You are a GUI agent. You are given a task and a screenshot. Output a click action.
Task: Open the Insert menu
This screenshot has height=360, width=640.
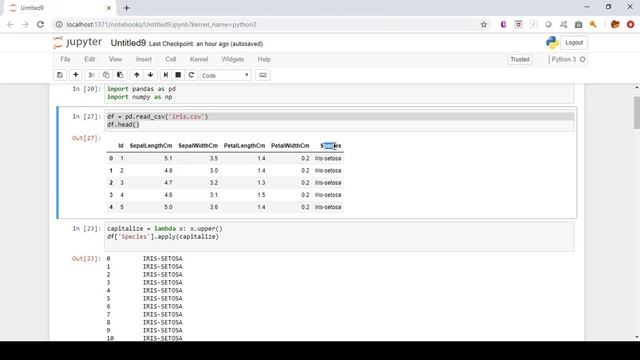coord(144,59)
